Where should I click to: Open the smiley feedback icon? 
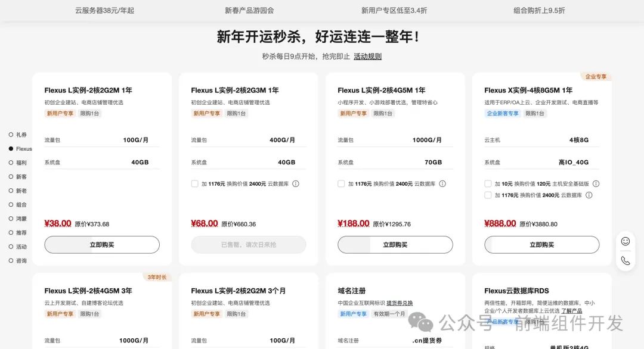pos(625,241)
